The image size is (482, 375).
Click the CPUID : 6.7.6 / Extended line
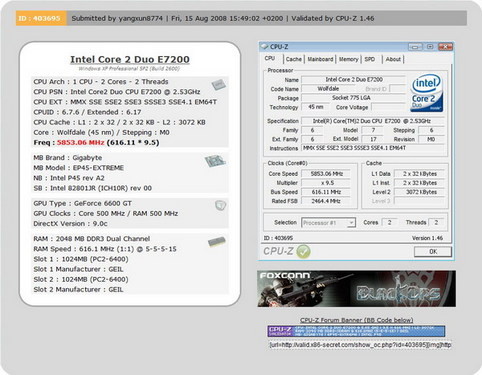tap(87, 112)
